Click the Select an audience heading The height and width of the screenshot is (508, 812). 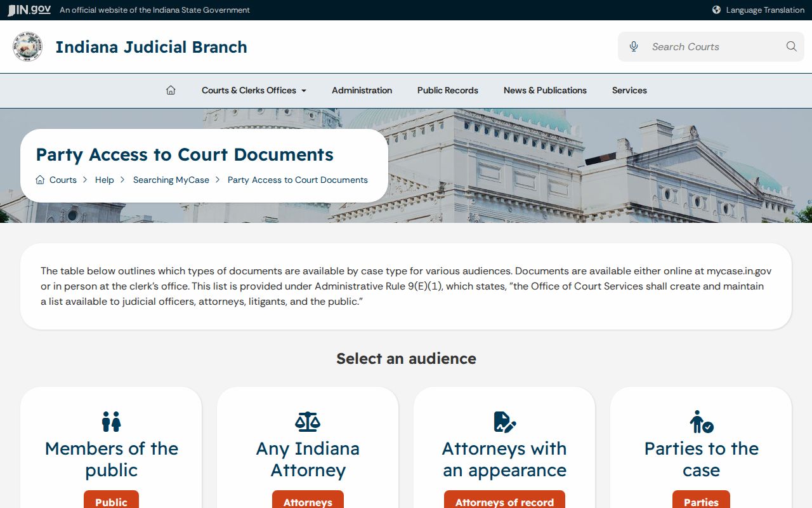406,359
